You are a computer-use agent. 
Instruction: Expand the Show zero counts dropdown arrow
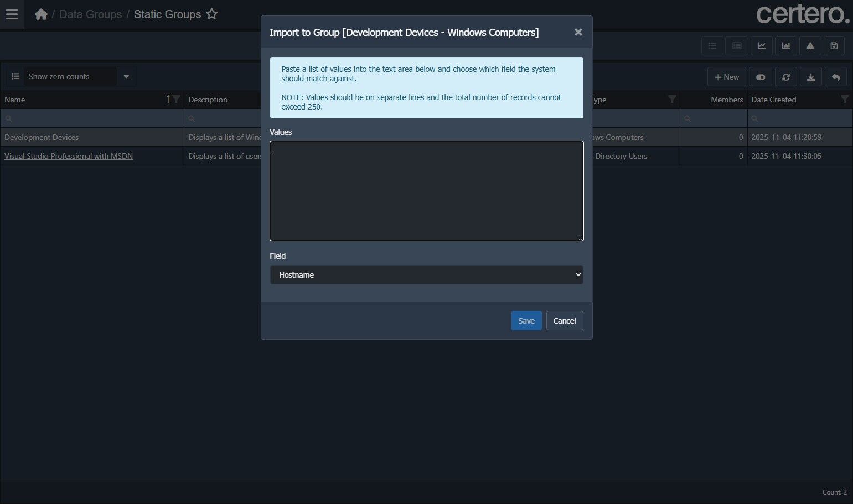click(126, 76)
